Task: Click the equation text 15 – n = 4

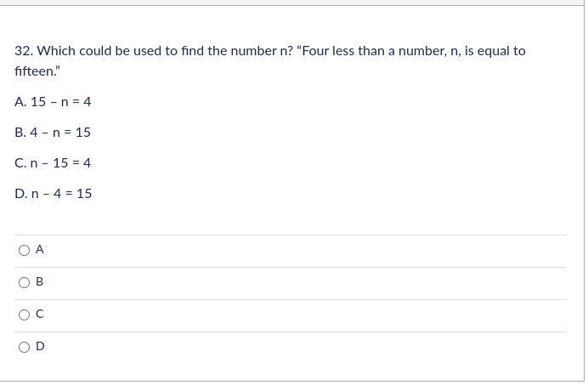Action: coord(60,102)
